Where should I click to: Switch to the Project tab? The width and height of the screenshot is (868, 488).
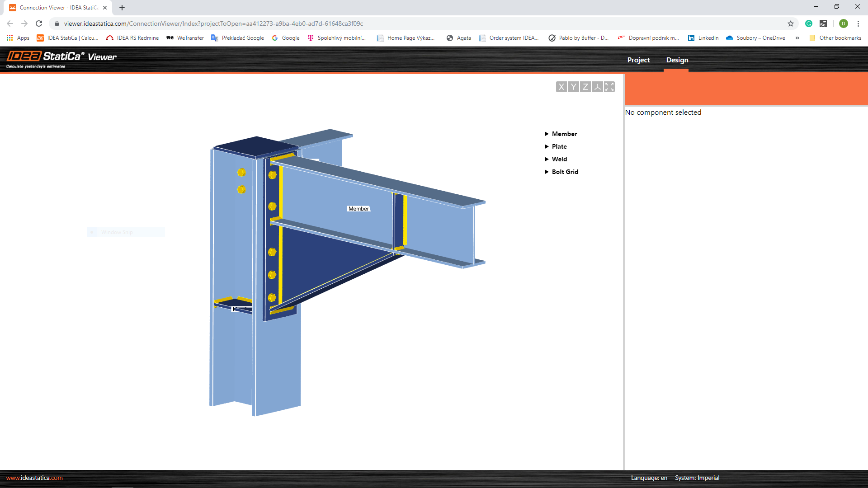tap(638, 60)
